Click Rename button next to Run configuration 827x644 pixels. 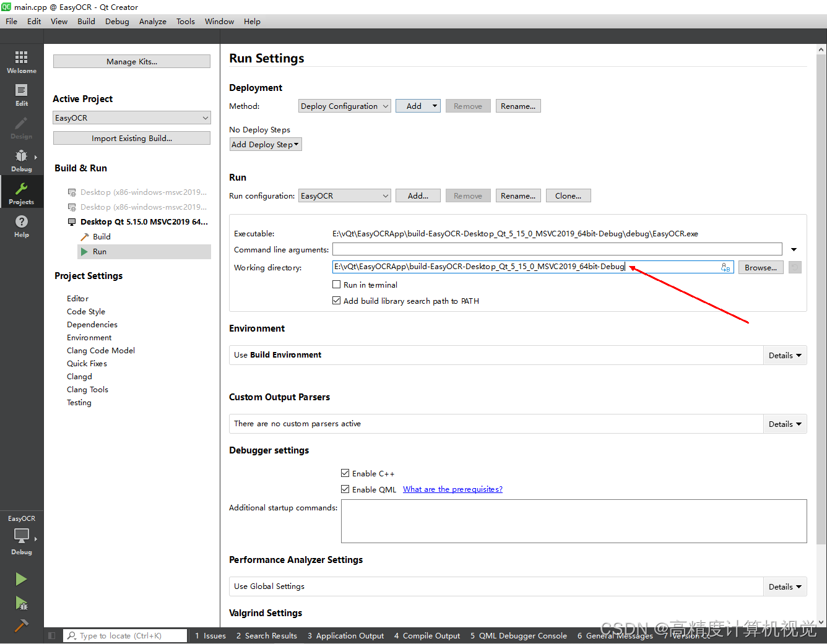click(518, 195)
